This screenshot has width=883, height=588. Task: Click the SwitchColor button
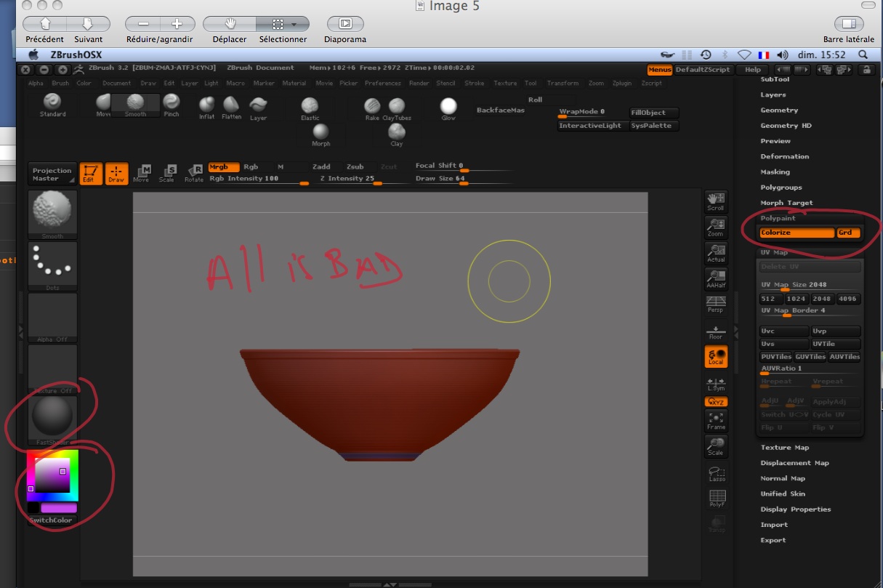(52, 520)
